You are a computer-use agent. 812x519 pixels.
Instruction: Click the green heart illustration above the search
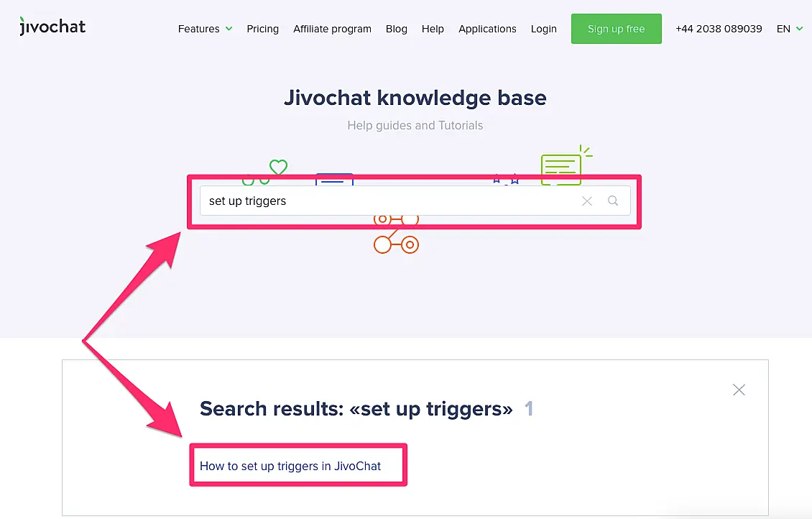[278, 167]
